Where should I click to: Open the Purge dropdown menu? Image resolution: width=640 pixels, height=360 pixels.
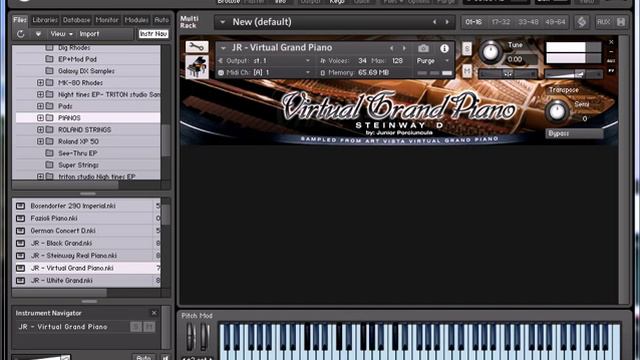click(433, 61)
